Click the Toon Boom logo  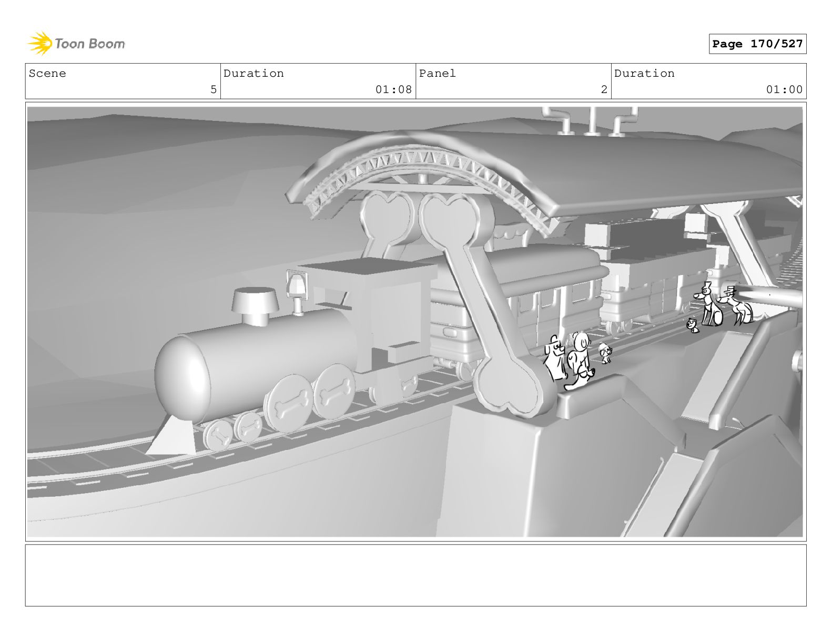click(76, 44)
